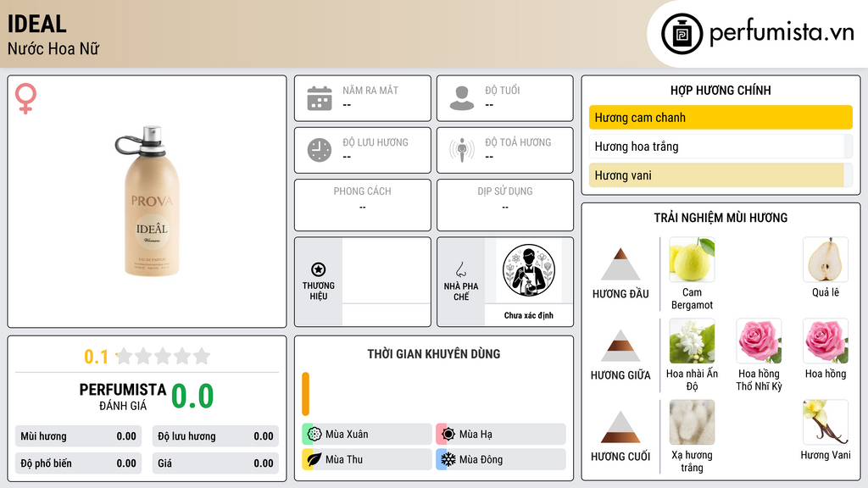This screenshot has width=868, height=488.
Task: Click the Độ phổ biến 0.00 score row
Action: (79, 463)
